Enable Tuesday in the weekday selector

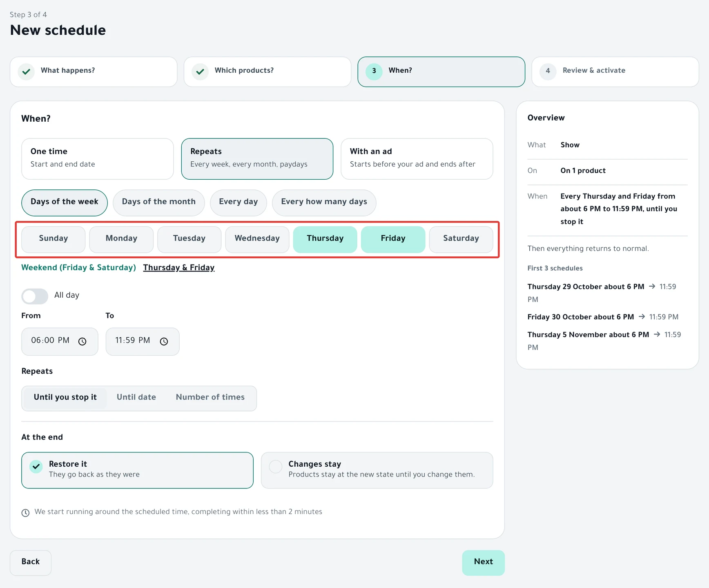[189, 239]
